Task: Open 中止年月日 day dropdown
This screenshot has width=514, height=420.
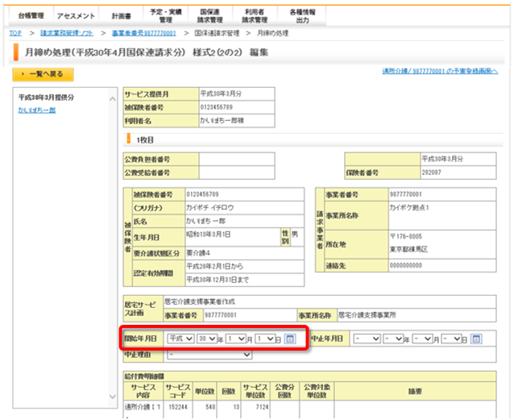Action: click(x=451, y=339)
